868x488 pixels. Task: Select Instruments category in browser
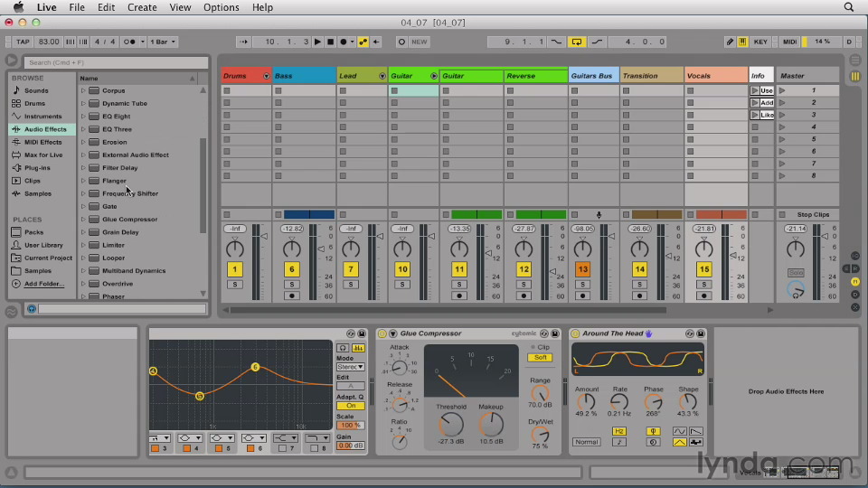pos(42,117)
